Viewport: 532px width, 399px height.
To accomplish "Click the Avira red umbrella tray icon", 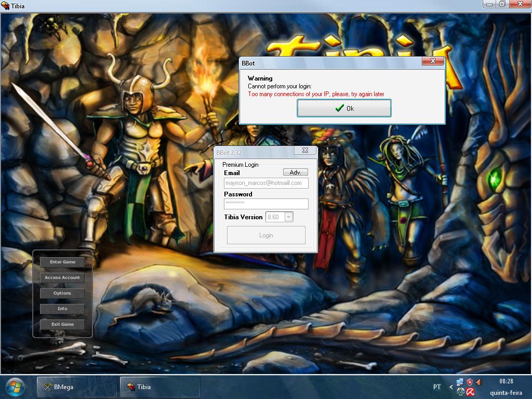I will (x=470, y=392).
